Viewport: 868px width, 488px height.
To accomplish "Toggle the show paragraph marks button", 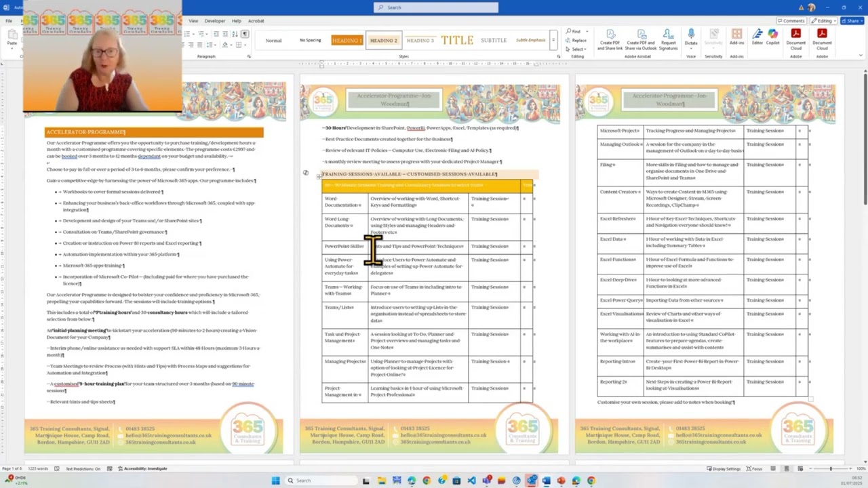I will coord(245,34).
